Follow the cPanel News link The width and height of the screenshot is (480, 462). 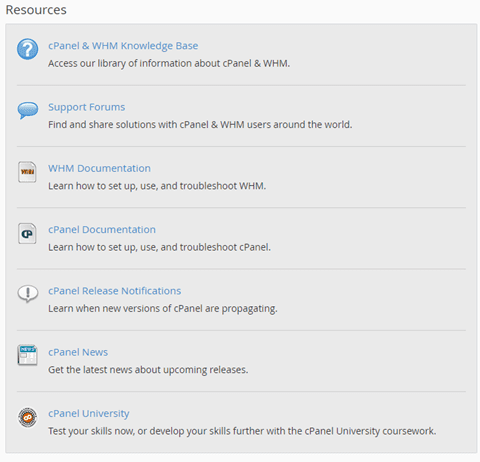tap(78, 352)
